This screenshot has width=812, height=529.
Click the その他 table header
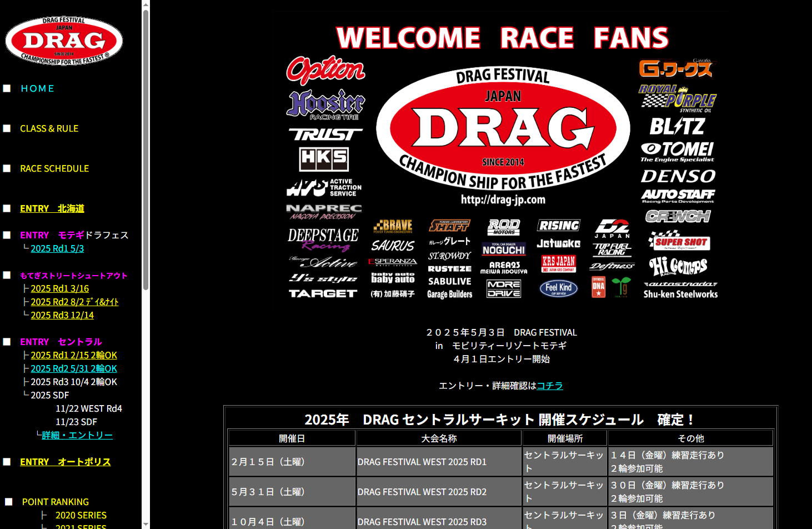click(x=691, y=438)
